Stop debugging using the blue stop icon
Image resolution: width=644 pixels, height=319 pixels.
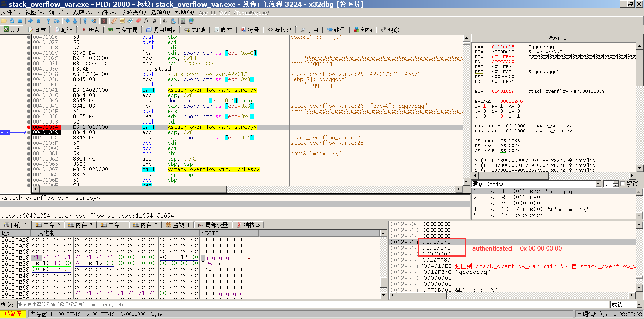pyautogui.click(x=21, y=21)
